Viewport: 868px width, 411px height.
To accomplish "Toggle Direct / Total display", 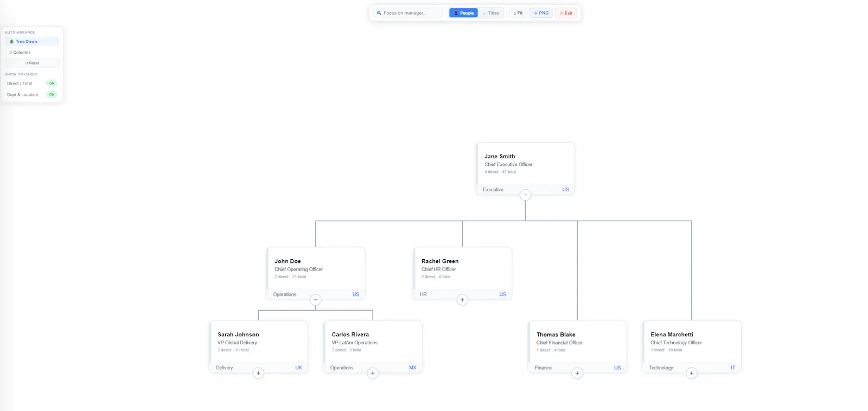I will point(52,84).
